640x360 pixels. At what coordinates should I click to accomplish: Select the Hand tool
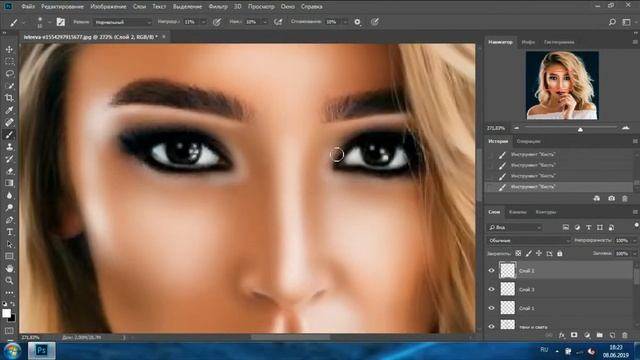tap(9, 269)
